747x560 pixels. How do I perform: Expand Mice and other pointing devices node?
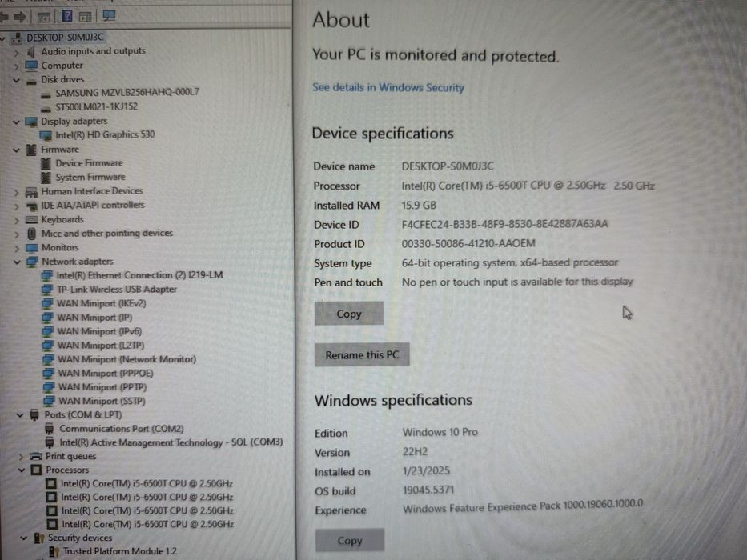click(17, 234)
